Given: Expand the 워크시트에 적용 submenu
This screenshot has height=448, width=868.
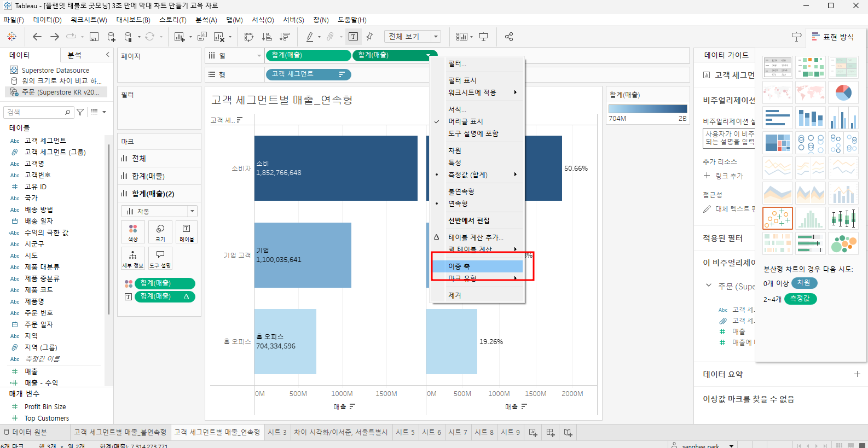Looking at the screenshot, I should point(477,92).
